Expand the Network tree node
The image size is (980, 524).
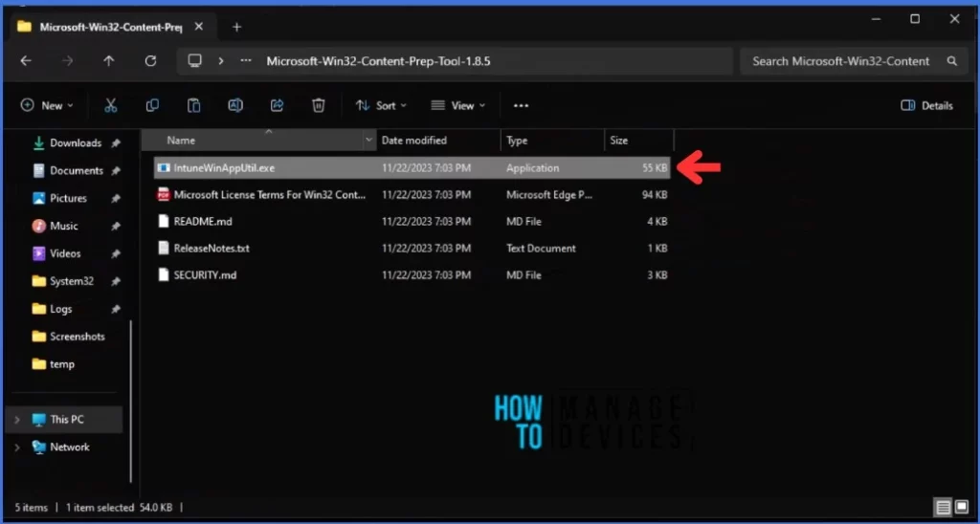(17, 448)
